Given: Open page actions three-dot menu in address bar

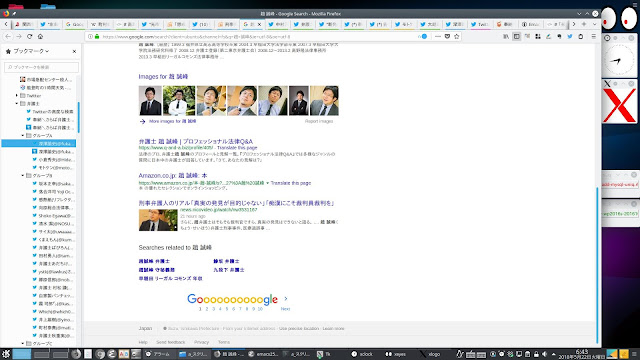Looking at the screenshot, I should (x=438, y=36).
